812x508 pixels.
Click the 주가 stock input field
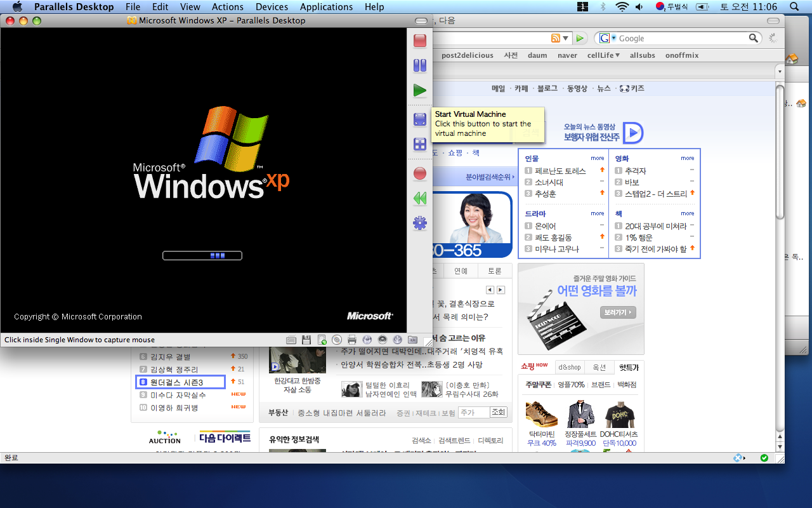(474, 413)
